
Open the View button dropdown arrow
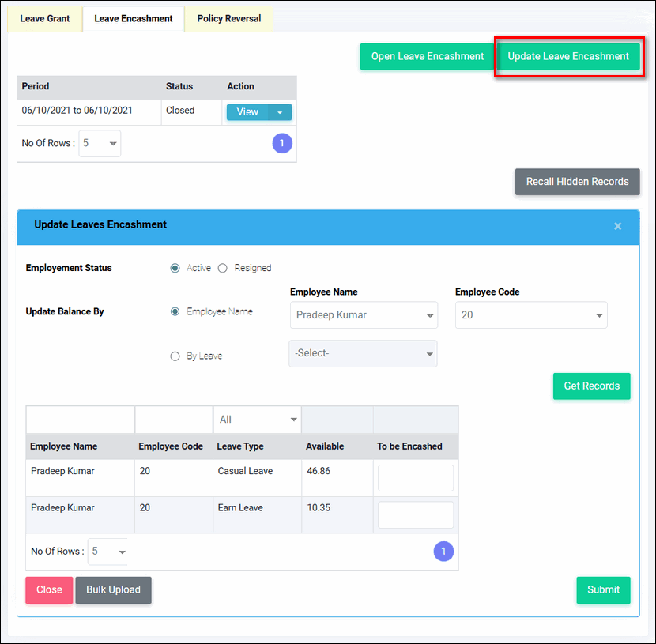coord(280,112)
